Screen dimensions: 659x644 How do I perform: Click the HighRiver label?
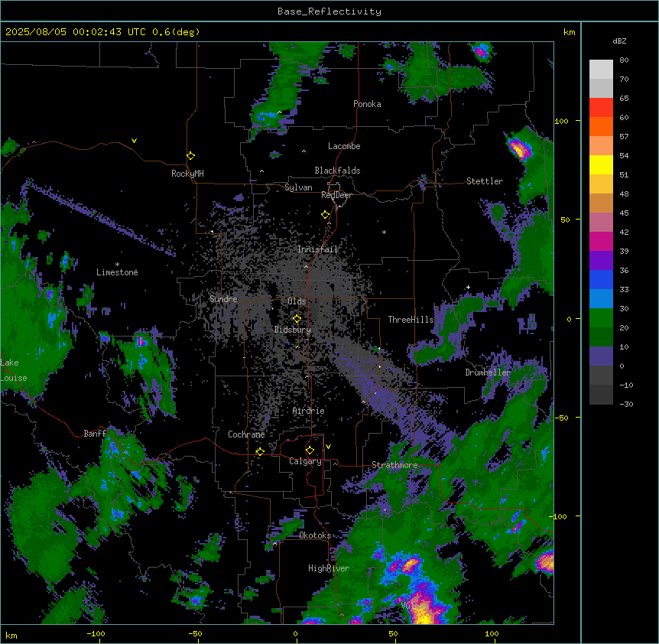[x=329, y=568]
